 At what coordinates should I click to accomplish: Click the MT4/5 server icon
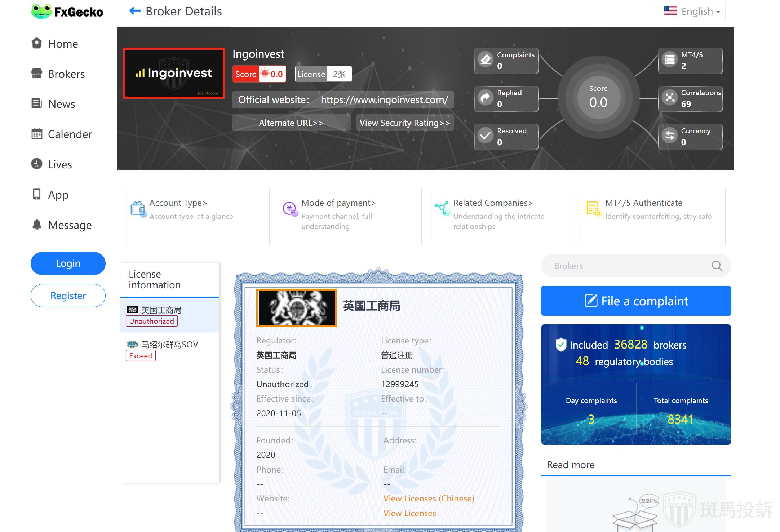(670, 60)
